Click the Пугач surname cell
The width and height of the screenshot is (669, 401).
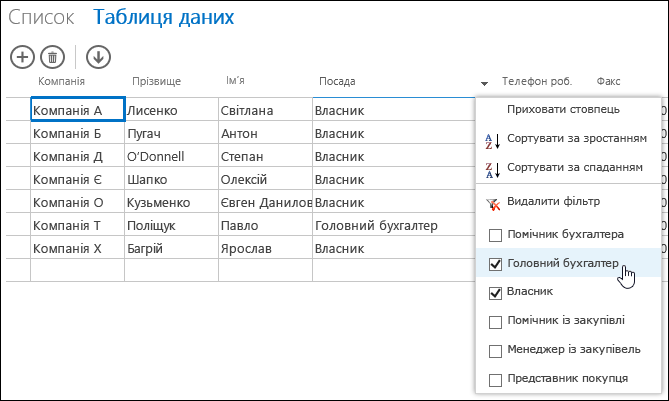tap(172, 133)
